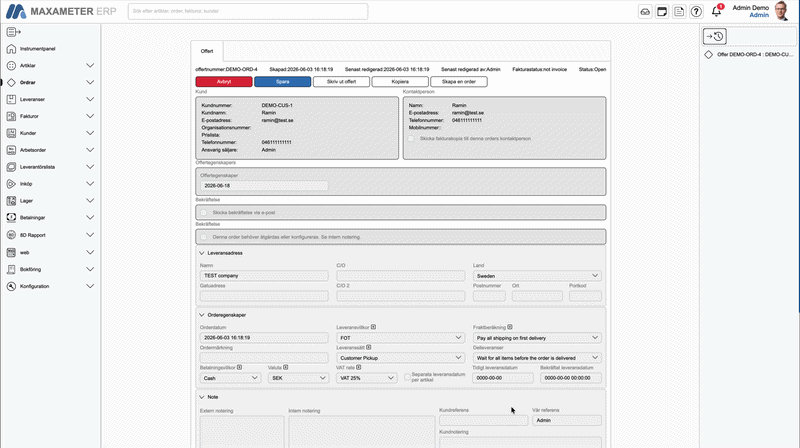Click the web sidebar icon
This screenshot has width=800, height=448.
pos(11,253)
